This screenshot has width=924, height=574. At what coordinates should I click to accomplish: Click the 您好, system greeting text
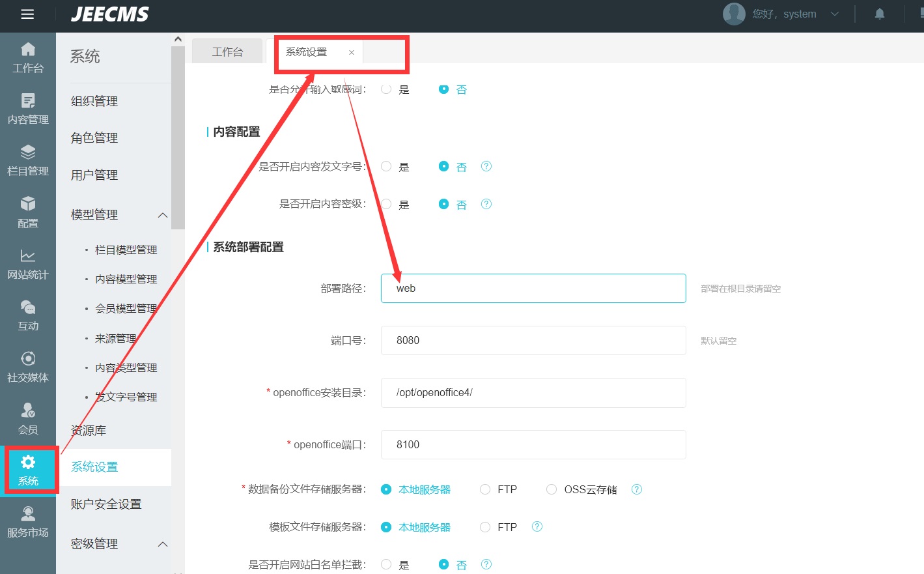pyautogui.click(x=784, y=14)
